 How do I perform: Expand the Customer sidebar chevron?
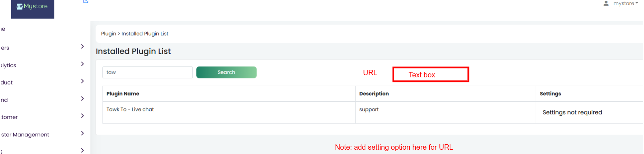click(82, 116)
